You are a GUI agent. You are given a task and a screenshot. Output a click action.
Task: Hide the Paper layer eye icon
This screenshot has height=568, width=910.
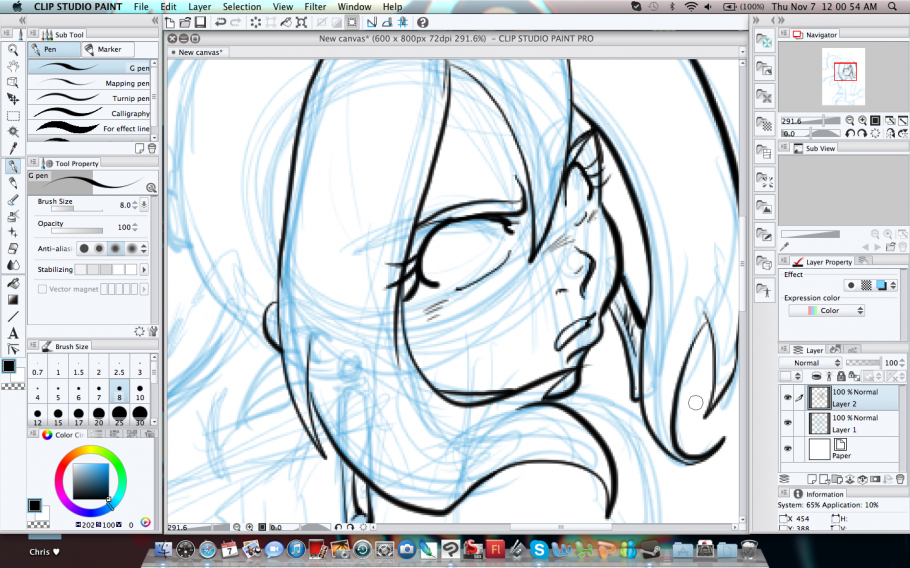[x=788, y=448]
